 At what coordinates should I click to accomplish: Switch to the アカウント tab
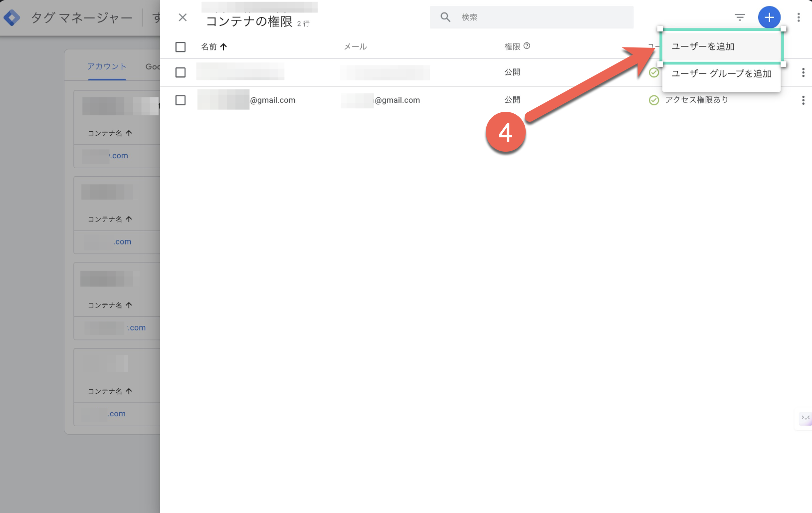pos(107,65)
